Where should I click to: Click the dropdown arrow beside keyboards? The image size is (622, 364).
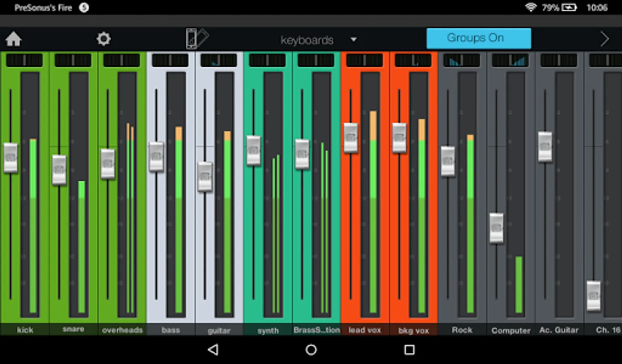pos(354,40)
